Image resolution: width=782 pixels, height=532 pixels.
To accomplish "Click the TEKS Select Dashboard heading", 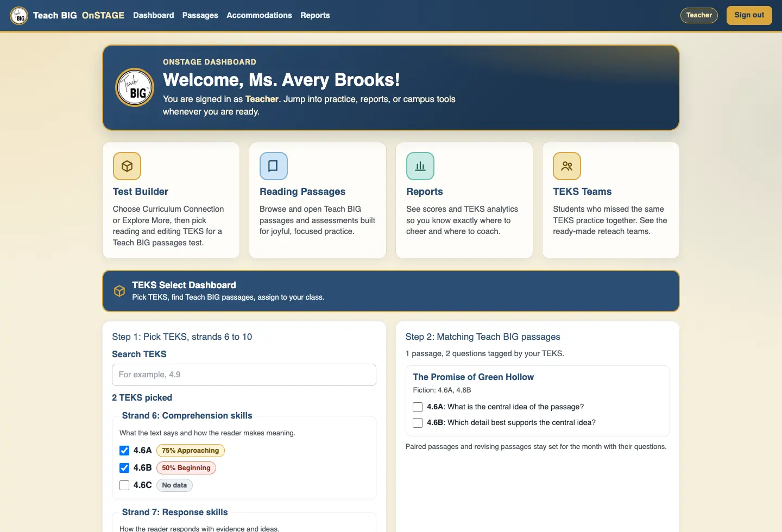I will pos(184,285).
